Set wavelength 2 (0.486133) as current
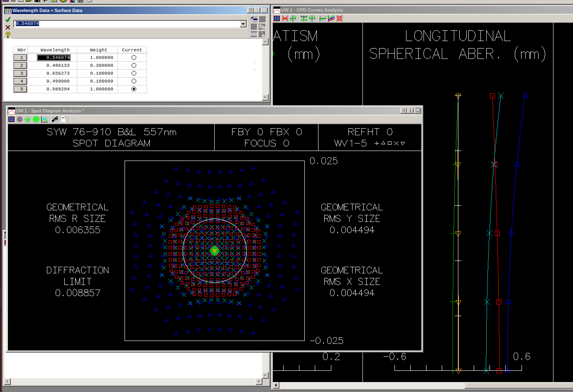This screenshot has width=573, height=392. tap(134, 66)
